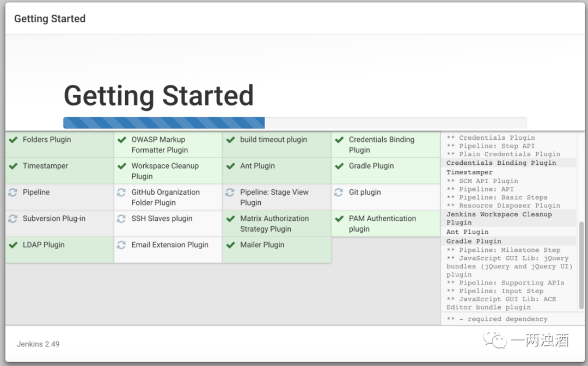
Task: Click the Jenkins 2.49 version text
Action: [x=38, y=344]
